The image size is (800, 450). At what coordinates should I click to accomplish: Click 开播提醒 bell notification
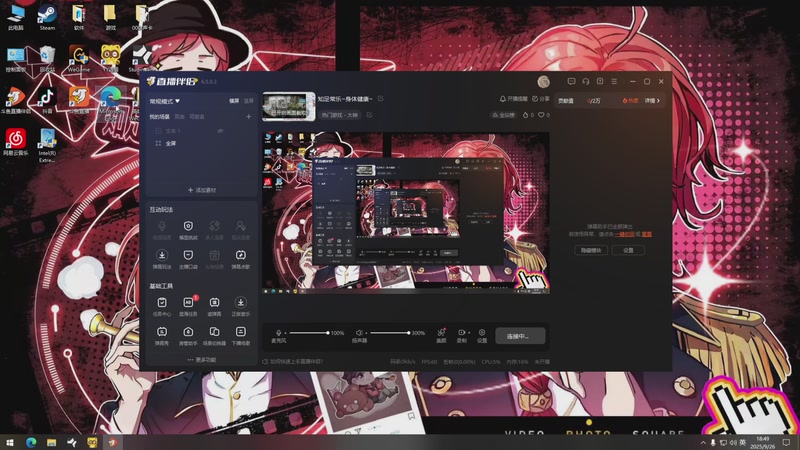tap(513, 98)
